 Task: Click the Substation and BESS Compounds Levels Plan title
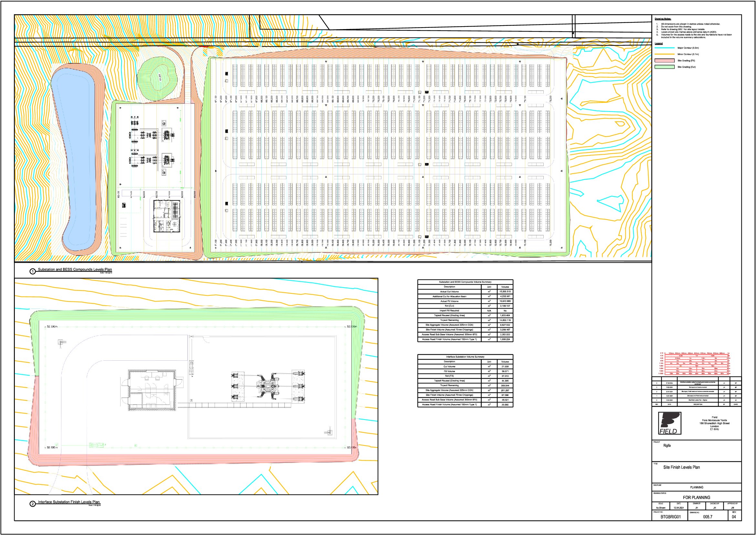click(75, 269)
